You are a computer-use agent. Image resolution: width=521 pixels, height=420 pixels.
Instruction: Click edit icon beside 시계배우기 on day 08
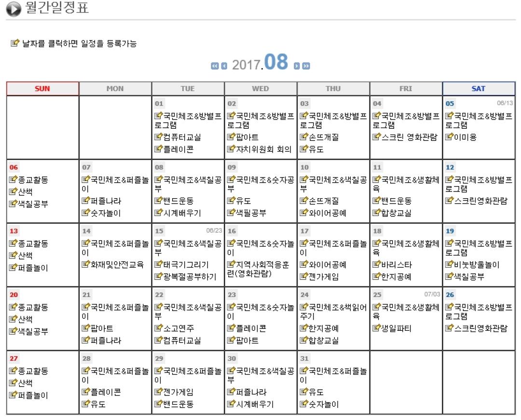(159, 213)
